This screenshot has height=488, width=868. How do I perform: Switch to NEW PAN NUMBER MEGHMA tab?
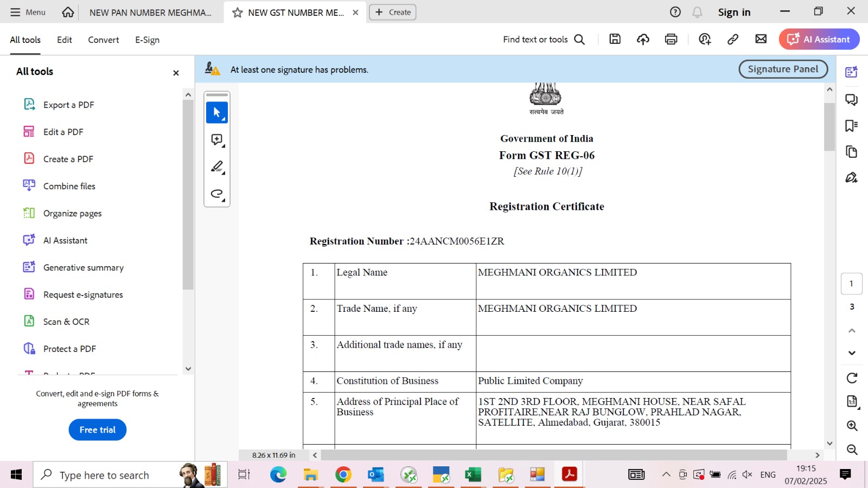click(x=150, y=12)
